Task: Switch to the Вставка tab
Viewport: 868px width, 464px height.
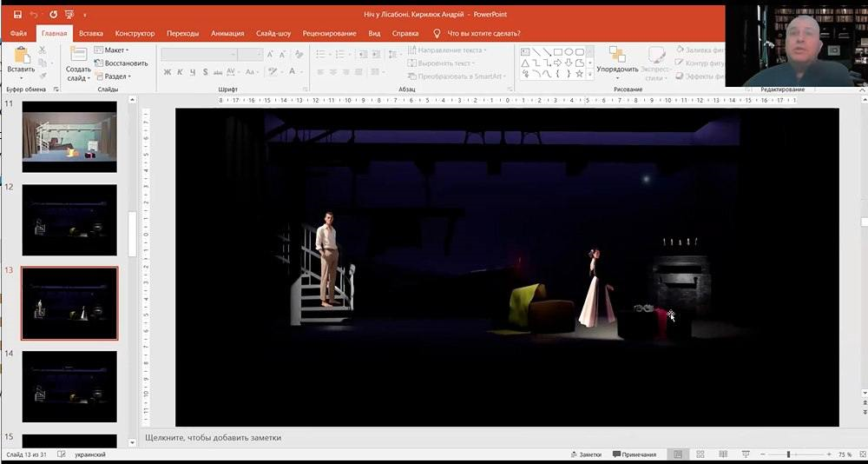Action: (91, 33)
